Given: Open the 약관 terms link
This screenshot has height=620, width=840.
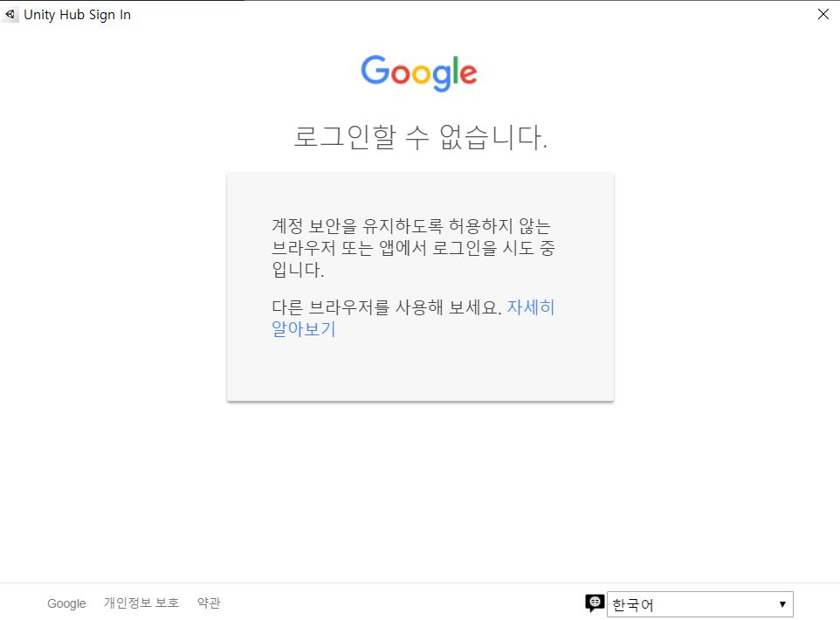Looking at the screenshot, I should 209,603.
